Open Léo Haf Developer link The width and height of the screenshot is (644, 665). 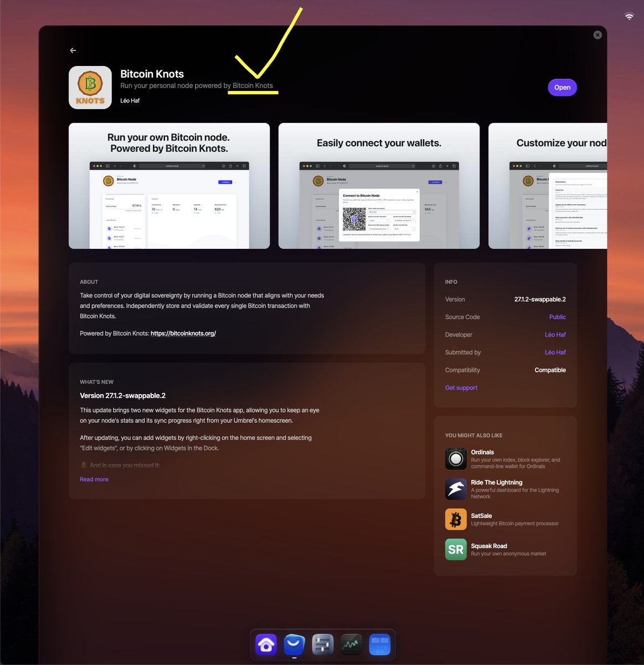pyautogui.click(x=555, y=335)
